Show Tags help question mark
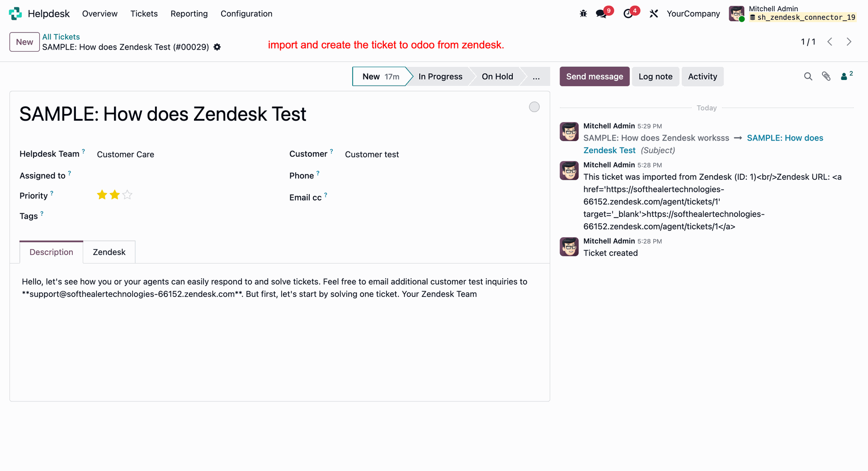 click(42, 213)
